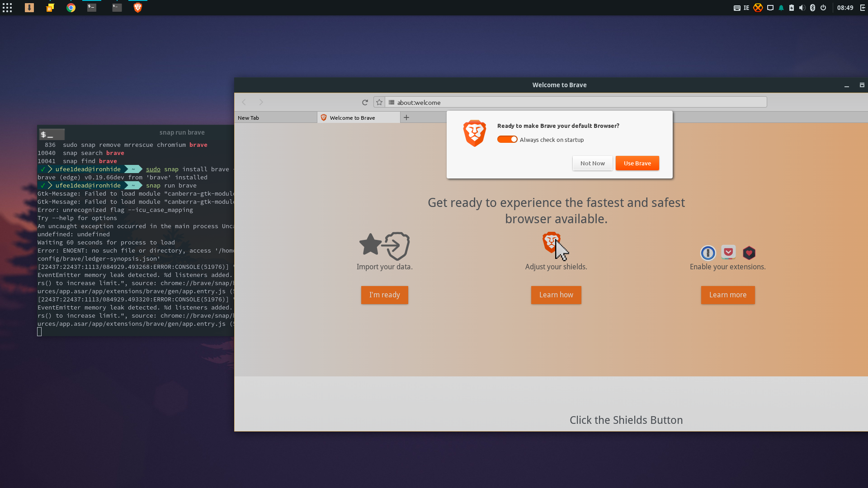The image size is (868, 488).
Task: Open the display tray icon
Action: [x=770, y=8]
